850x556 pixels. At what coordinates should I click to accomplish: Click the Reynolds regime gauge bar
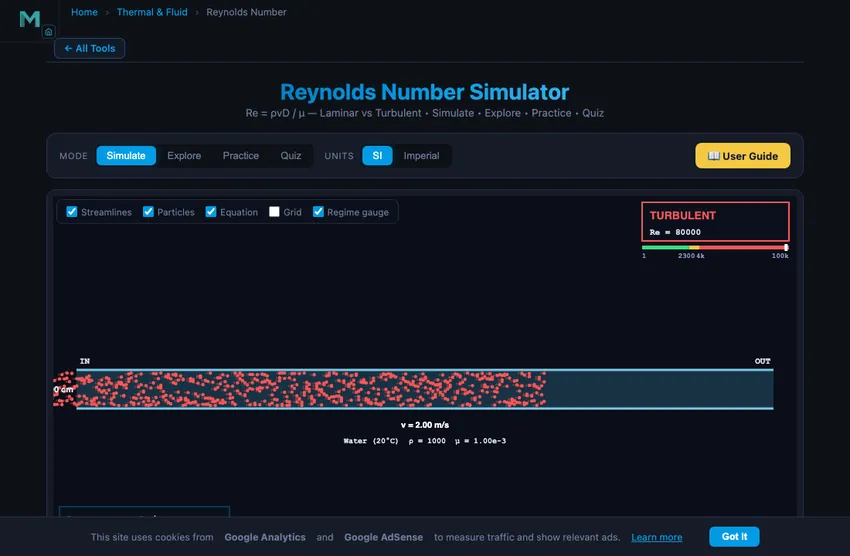714,248
